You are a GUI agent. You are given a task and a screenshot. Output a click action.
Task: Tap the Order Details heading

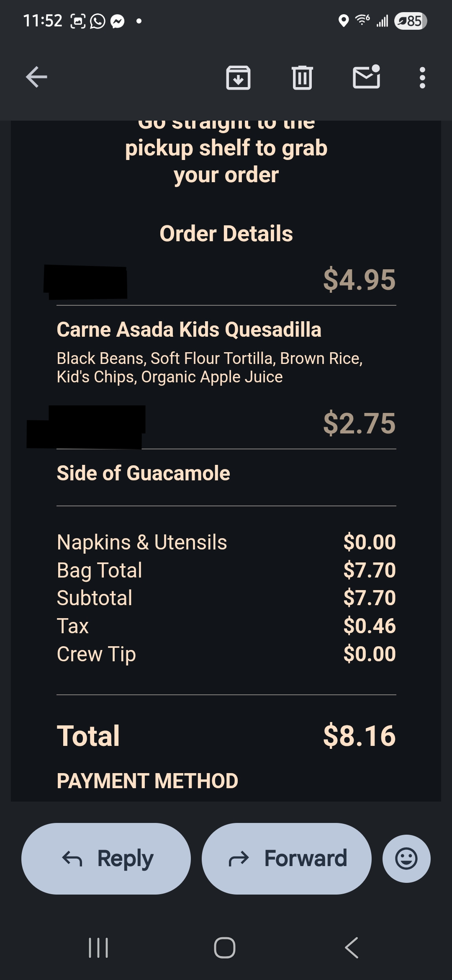(226, 234)
